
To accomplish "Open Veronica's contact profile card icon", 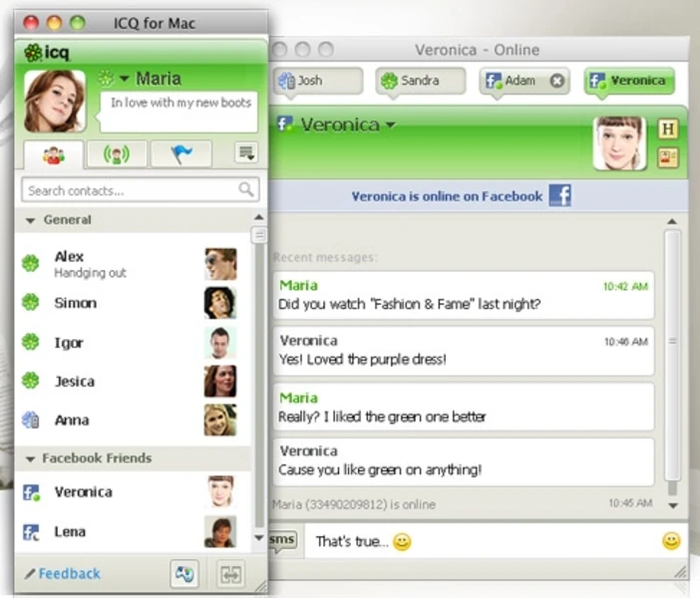I will tap(668, 157).
